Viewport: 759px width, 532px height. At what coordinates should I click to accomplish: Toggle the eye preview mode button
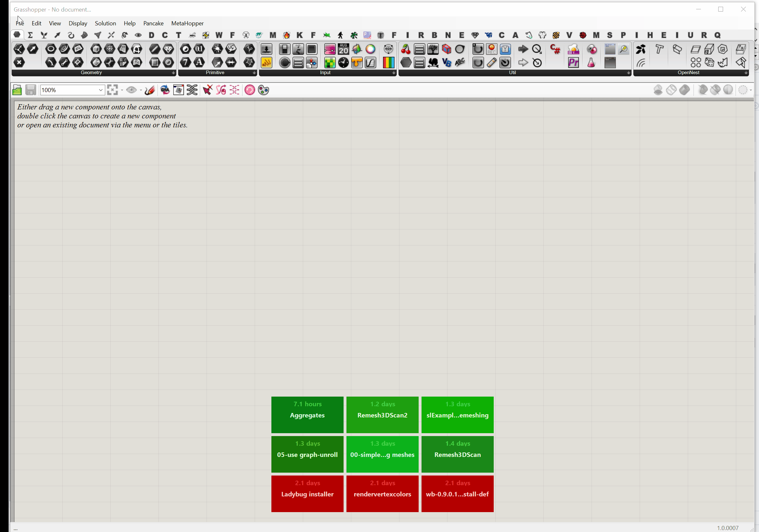point(132,90)
